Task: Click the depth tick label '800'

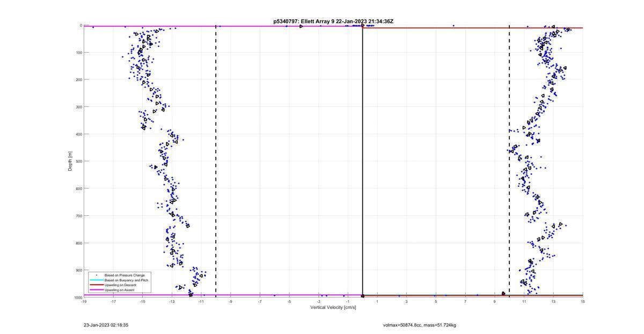Action: point(78,243)
